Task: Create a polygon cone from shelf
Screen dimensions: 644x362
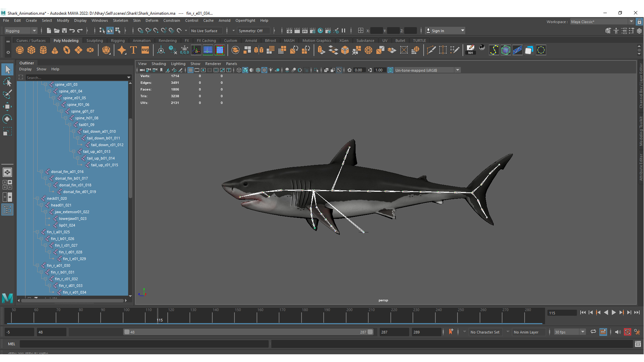Action: click(55, 50)
